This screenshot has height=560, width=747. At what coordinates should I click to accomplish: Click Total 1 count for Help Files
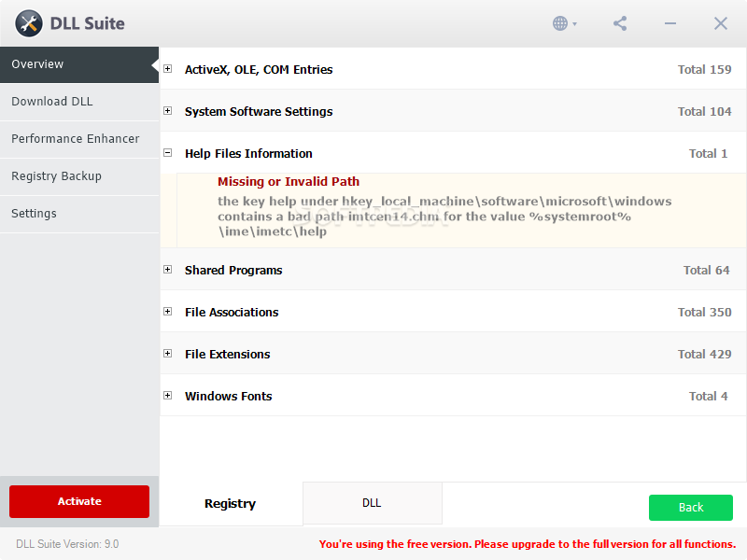coord(708,153)
